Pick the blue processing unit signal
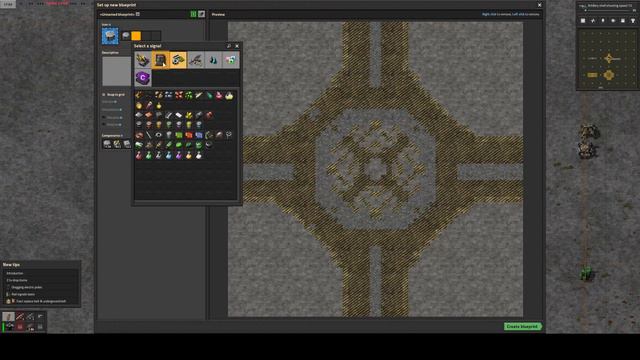Image resolution: width=640 pixels, height=360 pixels. (199, 135)
